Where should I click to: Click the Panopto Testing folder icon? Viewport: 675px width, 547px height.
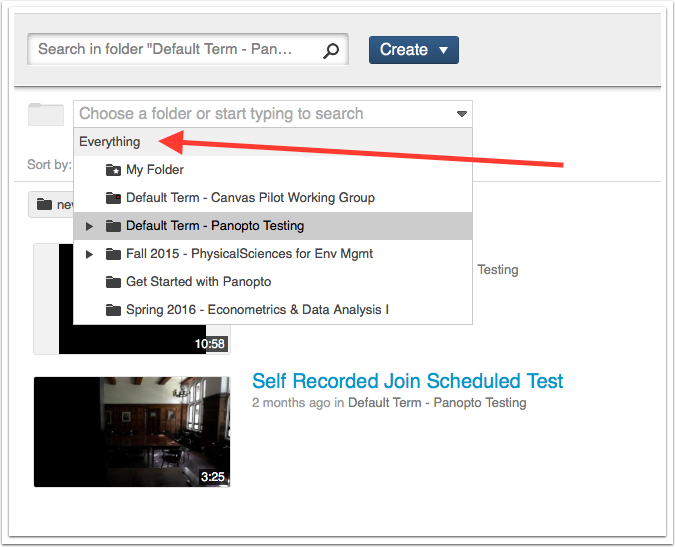coord(113,226)
